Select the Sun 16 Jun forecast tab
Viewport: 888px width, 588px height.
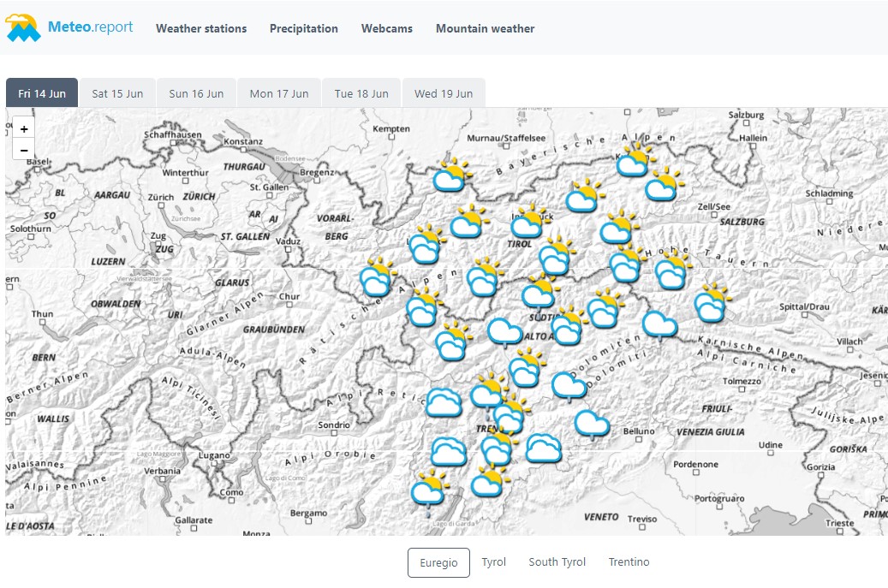196,93
